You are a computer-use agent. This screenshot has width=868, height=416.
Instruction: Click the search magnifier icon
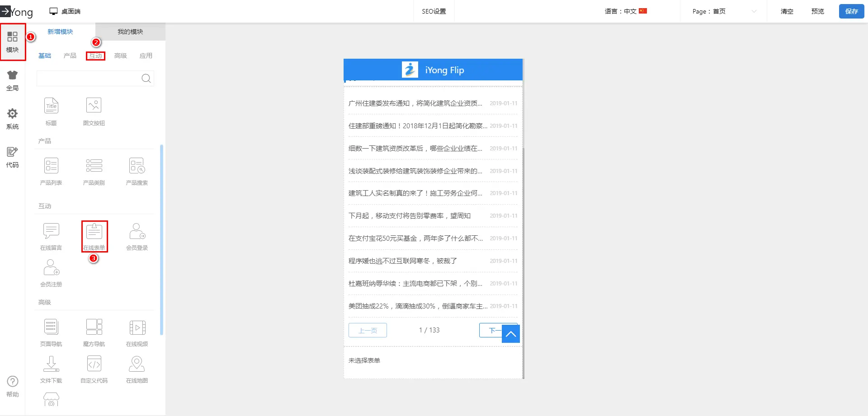pos(146,79)
